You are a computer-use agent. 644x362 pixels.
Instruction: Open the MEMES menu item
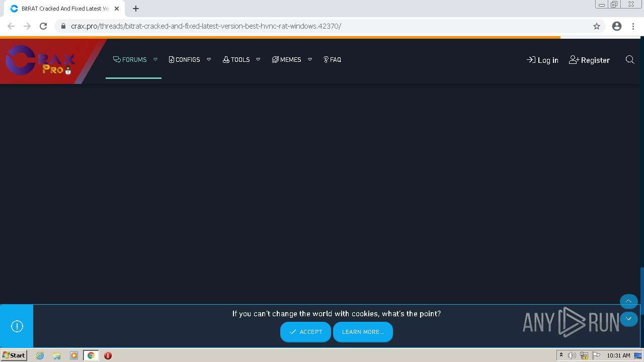[x=286, y=59]
